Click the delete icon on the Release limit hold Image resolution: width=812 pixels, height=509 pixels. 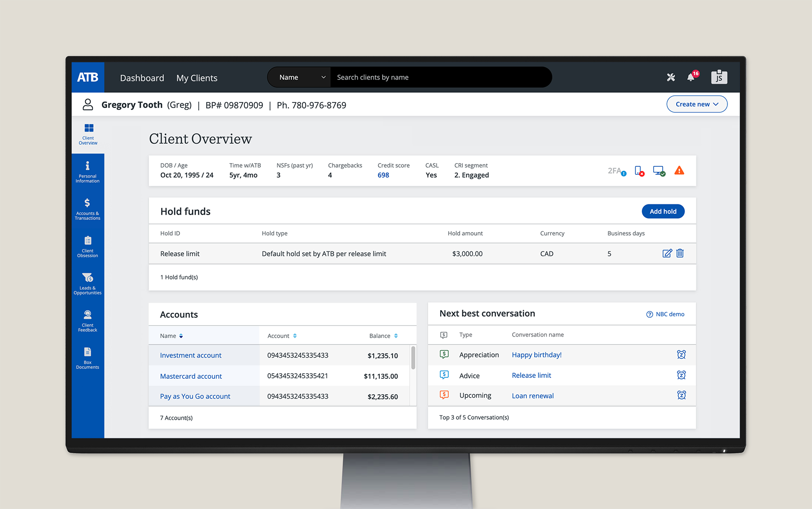click(x=679, y=253)
